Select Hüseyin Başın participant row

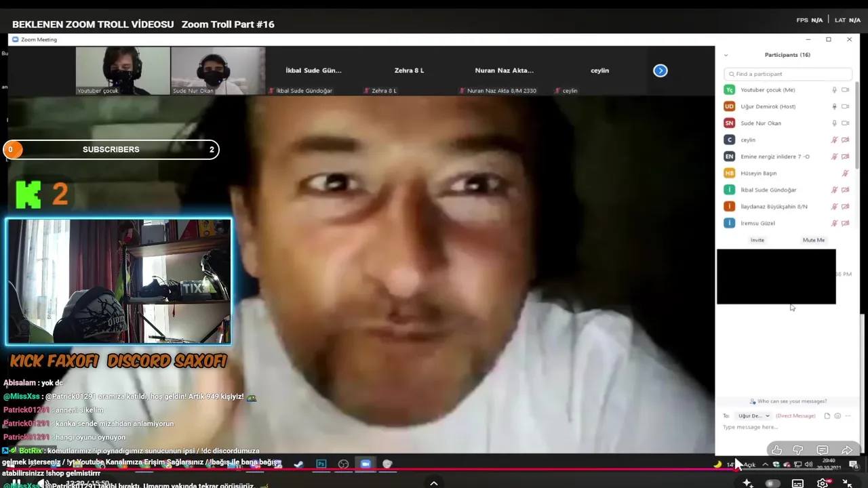tap(787, 173)
